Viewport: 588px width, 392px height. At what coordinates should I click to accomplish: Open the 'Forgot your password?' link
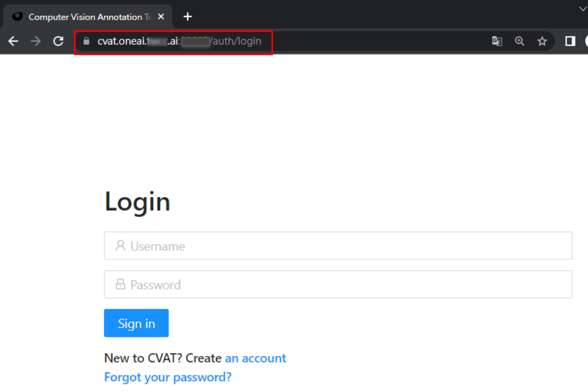[x=168, y=377]
